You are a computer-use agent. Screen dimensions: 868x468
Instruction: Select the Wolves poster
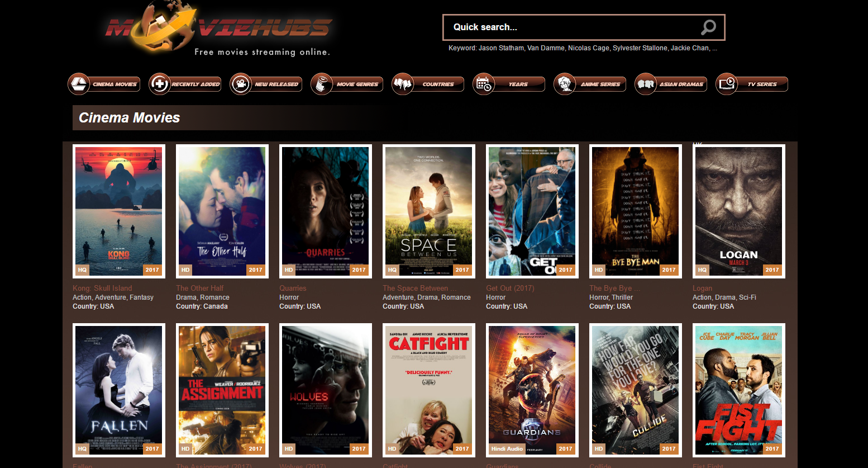tap(326, 390)
